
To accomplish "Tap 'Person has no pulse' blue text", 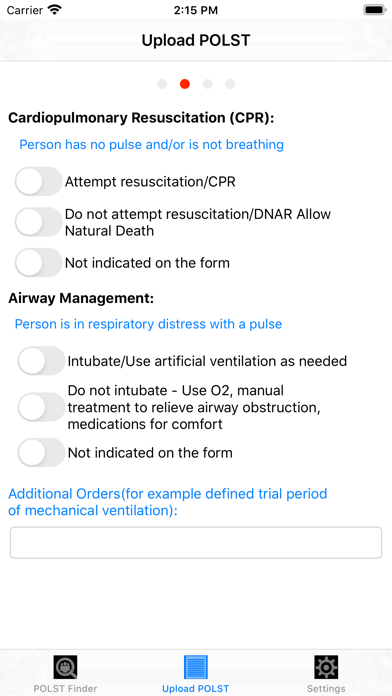I will pos(151,144).
